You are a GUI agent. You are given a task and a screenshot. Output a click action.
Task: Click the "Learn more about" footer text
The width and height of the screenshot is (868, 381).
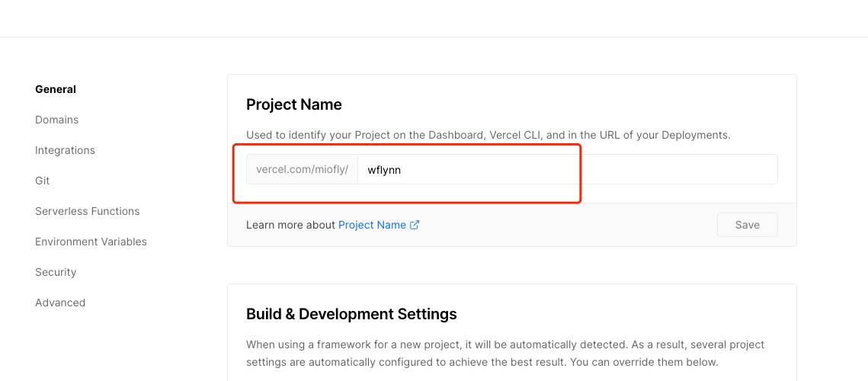[x=290, y=225]
